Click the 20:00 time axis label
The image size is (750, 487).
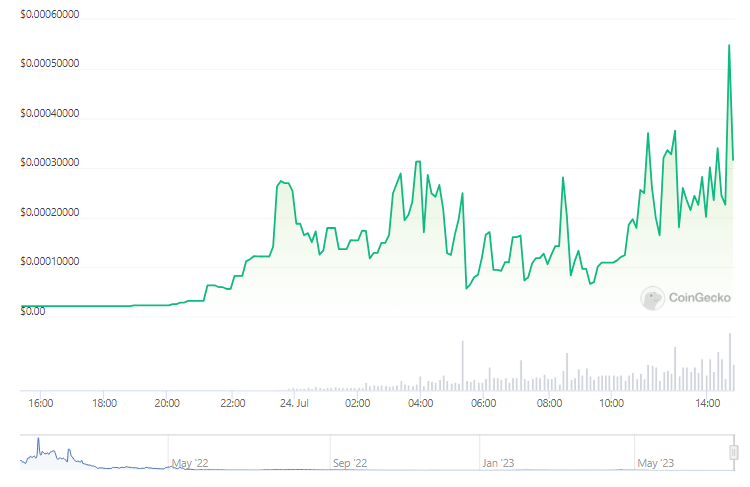click(167, 403)
